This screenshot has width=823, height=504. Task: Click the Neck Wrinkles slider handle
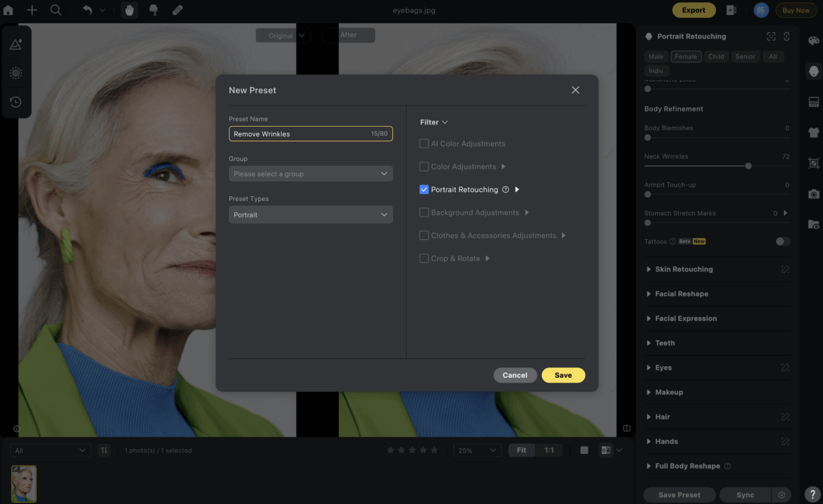tap(748, 166)
